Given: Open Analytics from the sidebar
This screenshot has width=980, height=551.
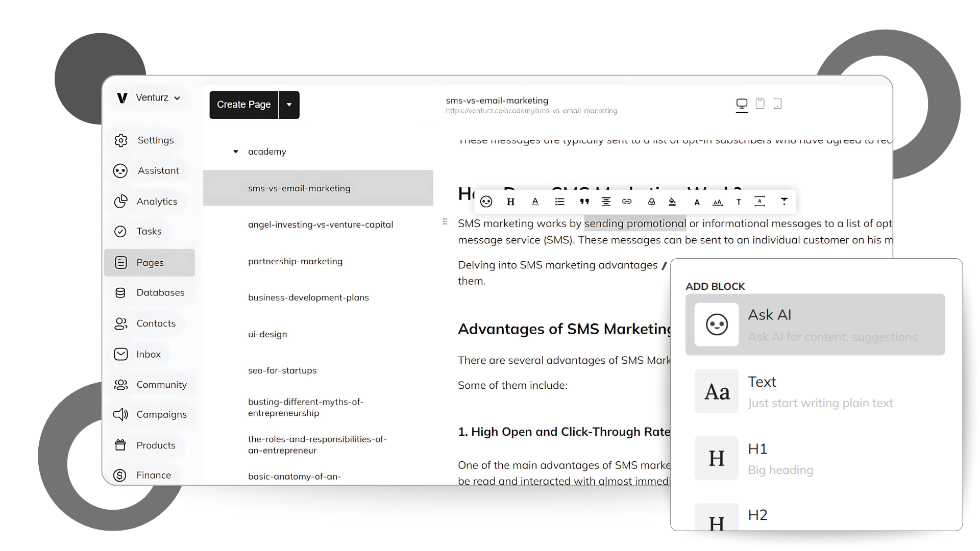Looking at the screenshot, I should (156, 202).
